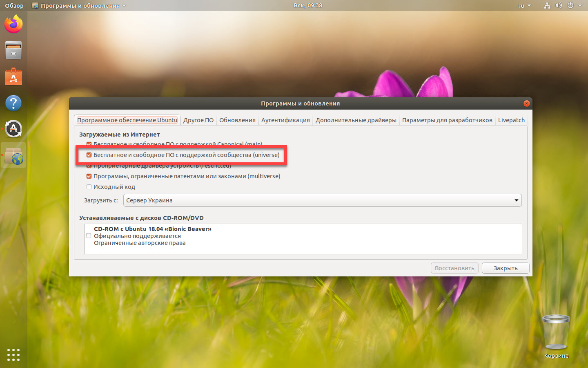
Task: Open Software Updater dock icon
Action: 13,129
